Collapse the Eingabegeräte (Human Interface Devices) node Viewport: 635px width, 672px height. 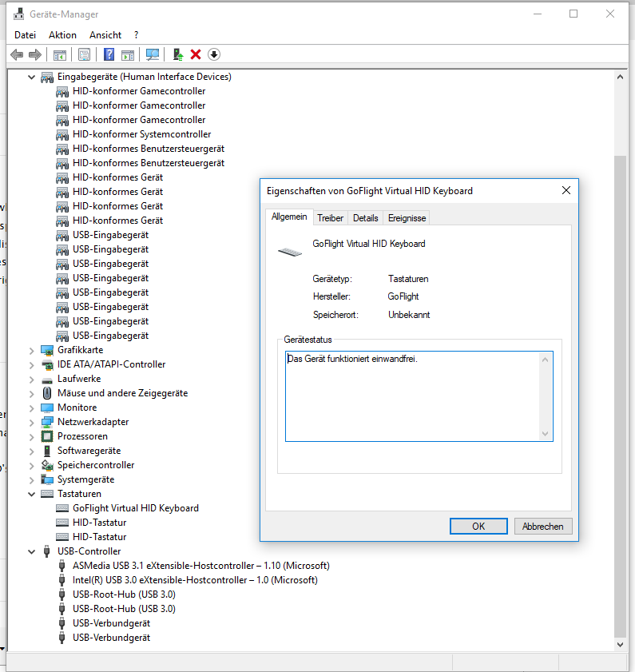click(x=32, y=77)
